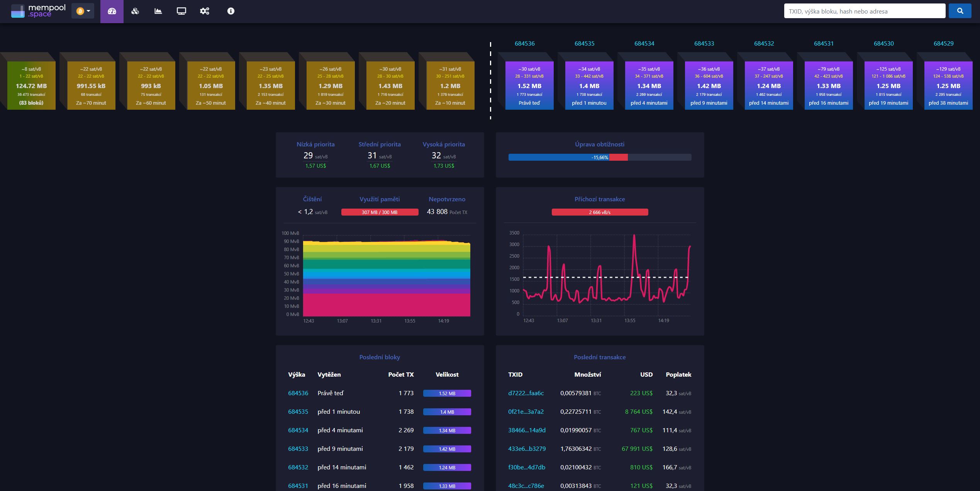
Task: Open transaction f30be...4d7db
Action: (527, 467)
